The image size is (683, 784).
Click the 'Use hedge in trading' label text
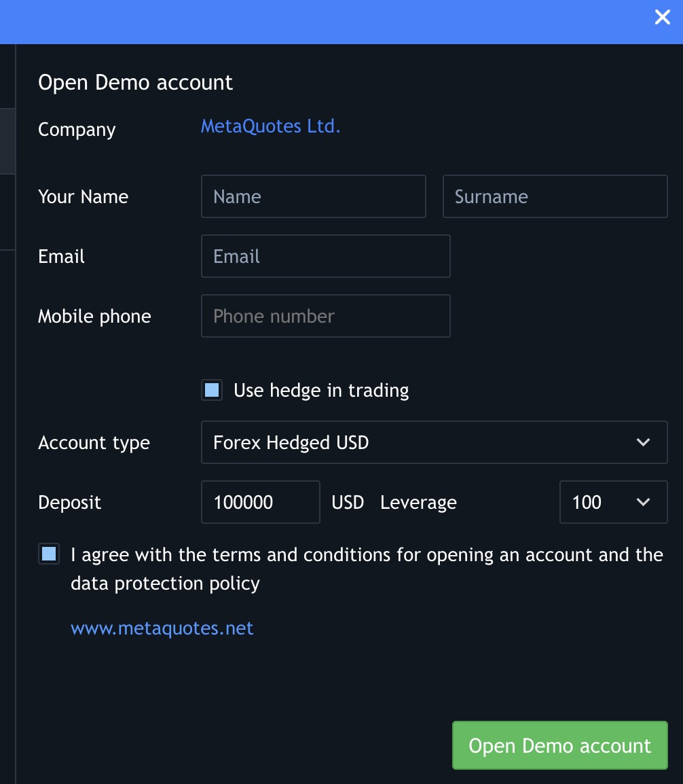coord(321,390)
